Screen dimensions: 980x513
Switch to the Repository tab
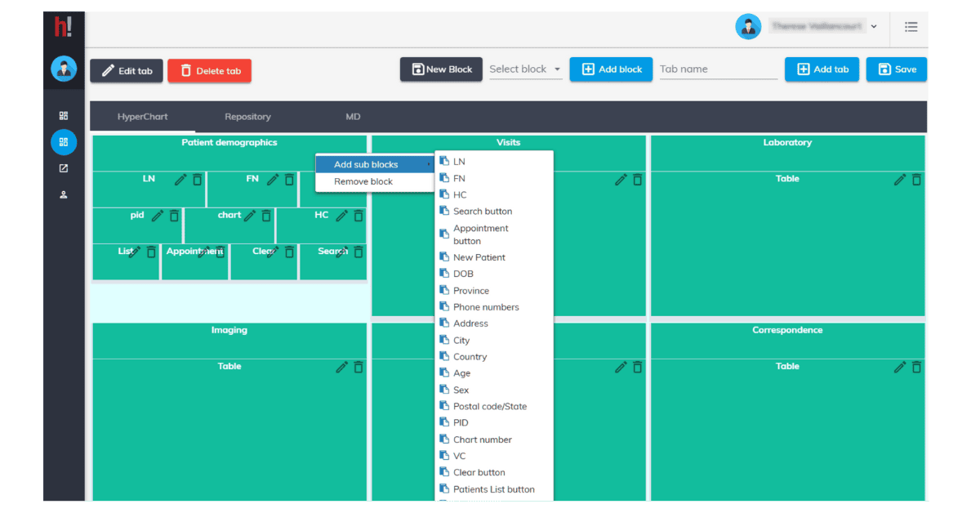tap(247, 117)
